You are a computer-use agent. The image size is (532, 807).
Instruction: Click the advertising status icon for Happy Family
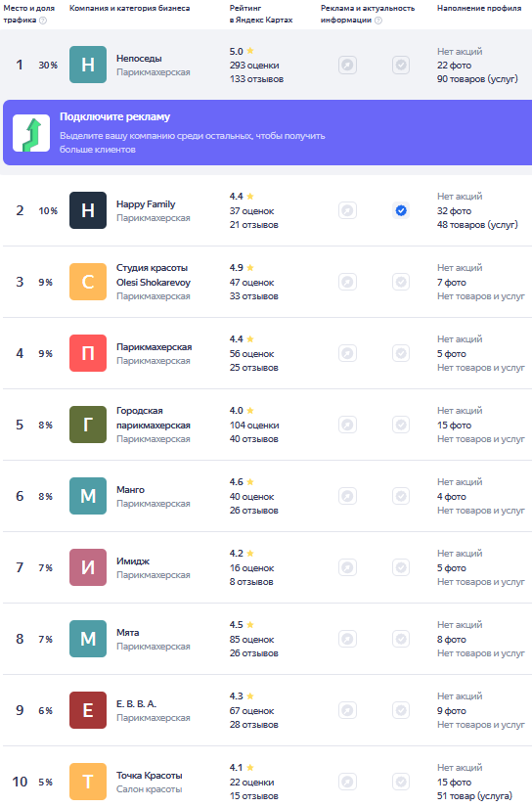tap(348, 210)
